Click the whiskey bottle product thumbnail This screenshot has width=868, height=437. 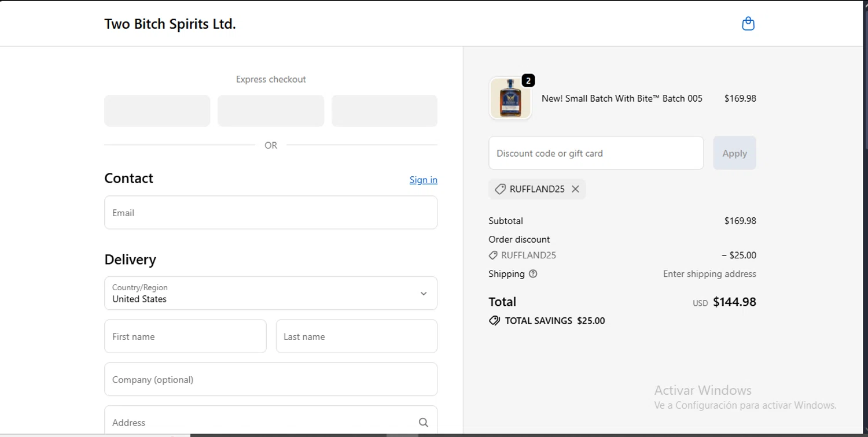pos(510,99)
